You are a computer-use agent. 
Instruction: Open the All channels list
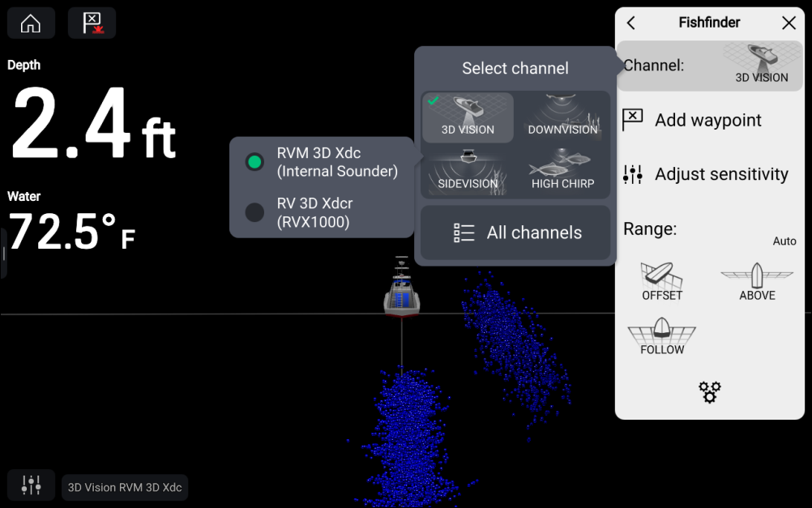click(x=515, y=233)
